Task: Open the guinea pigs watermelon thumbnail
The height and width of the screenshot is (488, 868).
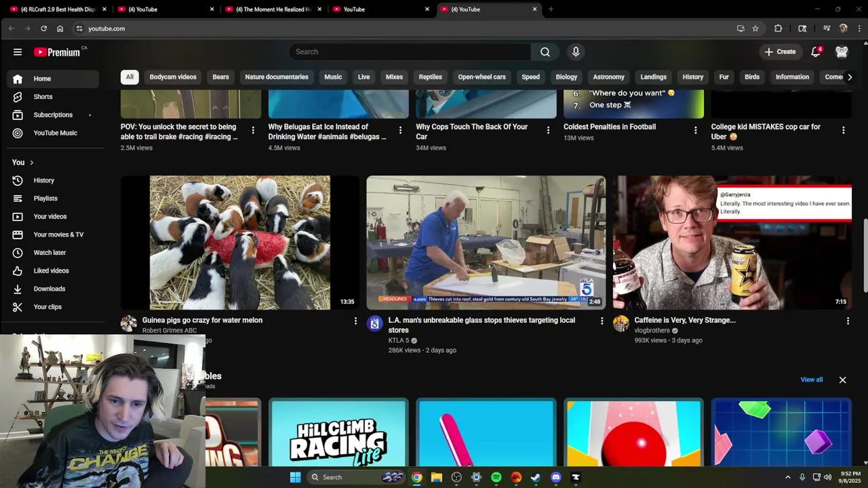Action: tap(240, 243)
